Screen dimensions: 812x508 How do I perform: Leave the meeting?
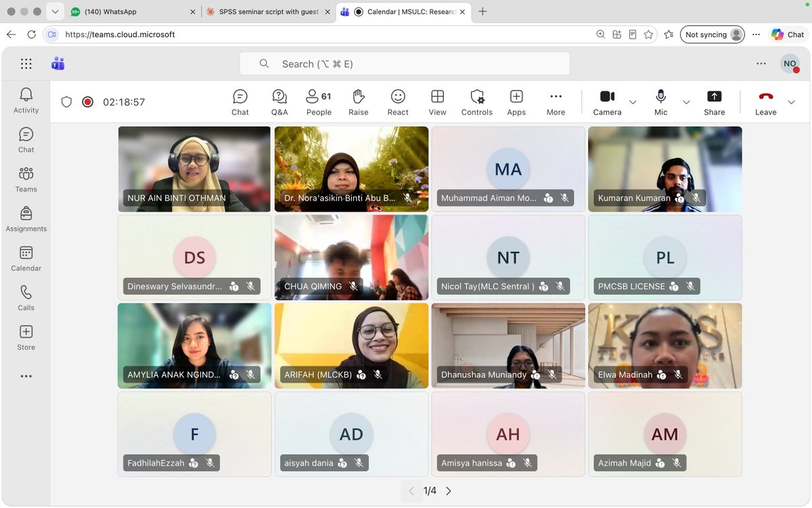[766, 102]
